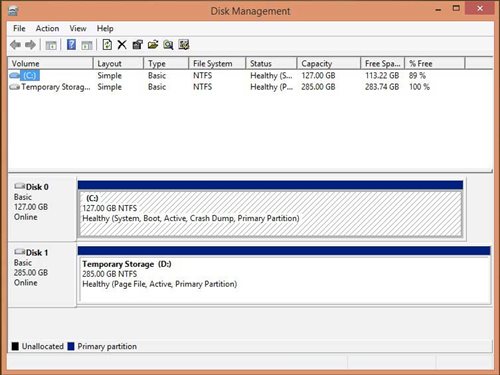The width and height of the screenshot is (500, 375).
Task: Click the 100 % free cell
Action: (x=419, y=87)
